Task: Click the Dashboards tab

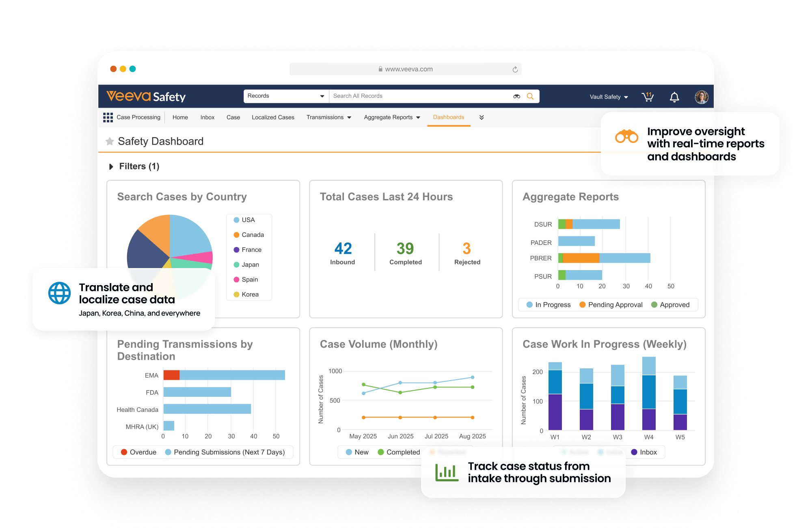Action: coord(463,116)
